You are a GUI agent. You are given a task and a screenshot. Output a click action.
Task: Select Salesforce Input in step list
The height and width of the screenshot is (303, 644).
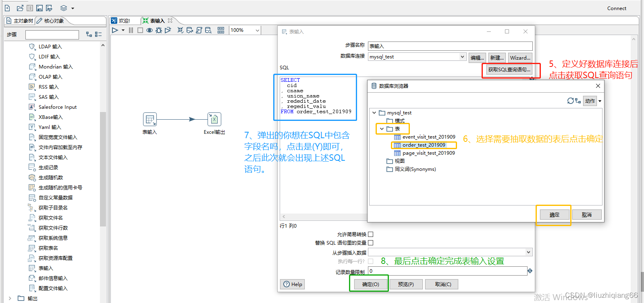(x=57, y=107)
